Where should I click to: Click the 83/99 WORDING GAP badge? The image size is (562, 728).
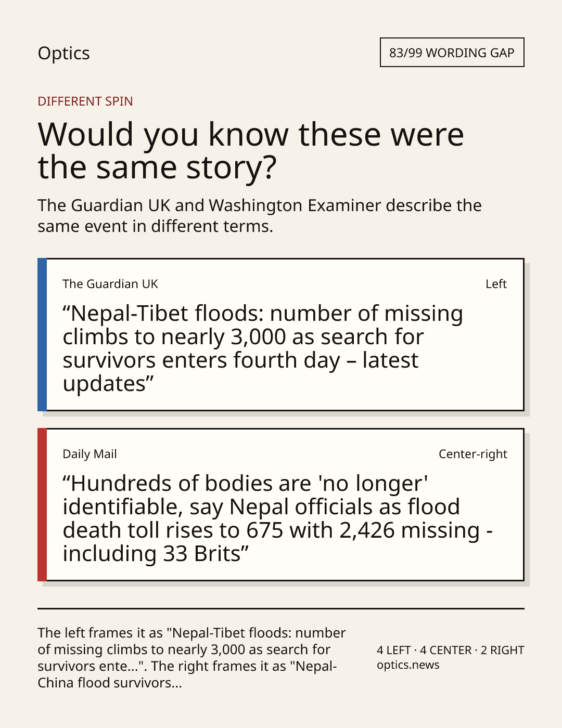(452, 53)
